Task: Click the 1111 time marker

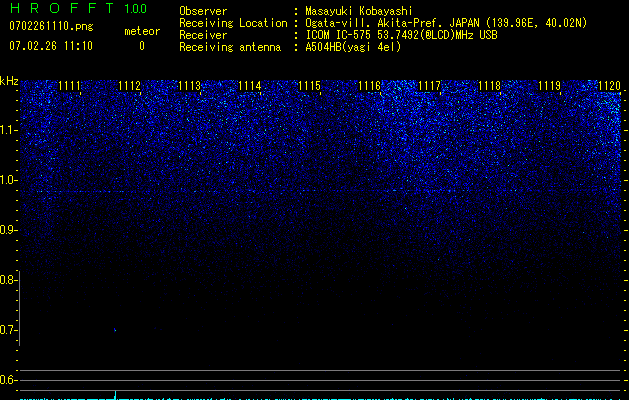Action: point(69,86)
